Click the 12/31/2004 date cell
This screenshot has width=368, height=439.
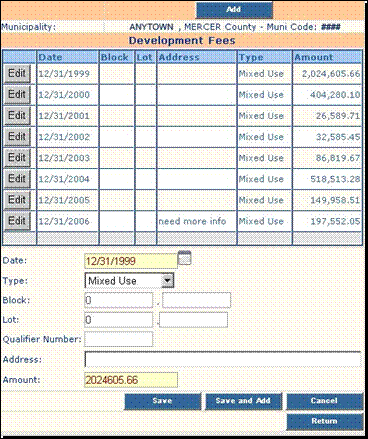(67, 179)
